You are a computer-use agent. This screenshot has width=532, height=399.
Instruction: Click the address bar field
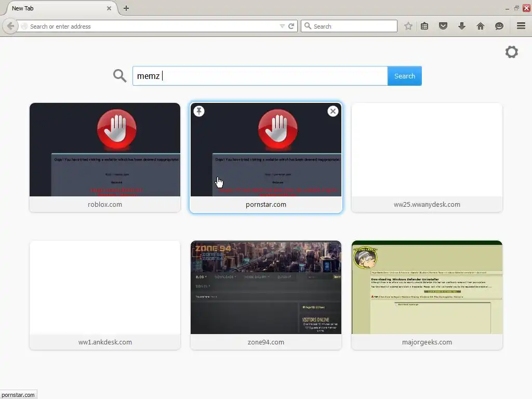[x=153, y=26]
